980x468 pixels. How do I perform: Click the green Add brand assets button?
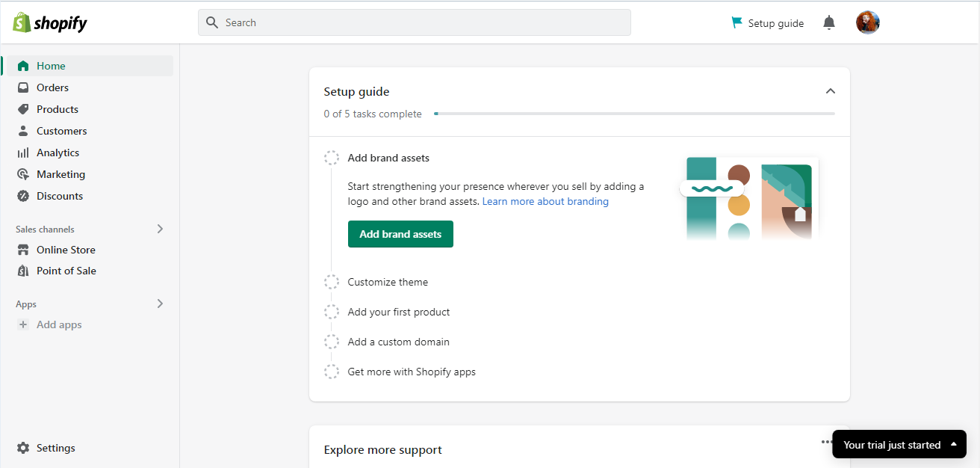[400, 234]
